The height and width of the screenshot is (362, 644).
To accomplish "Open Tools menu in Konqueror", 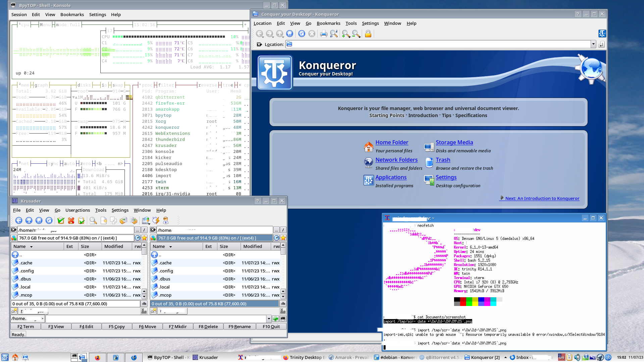I will 351,23.
